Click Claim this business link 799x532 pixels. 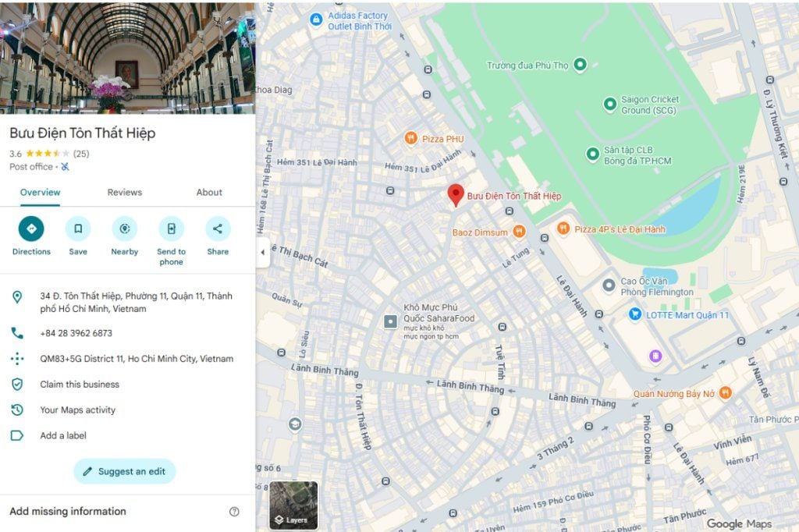80,384
